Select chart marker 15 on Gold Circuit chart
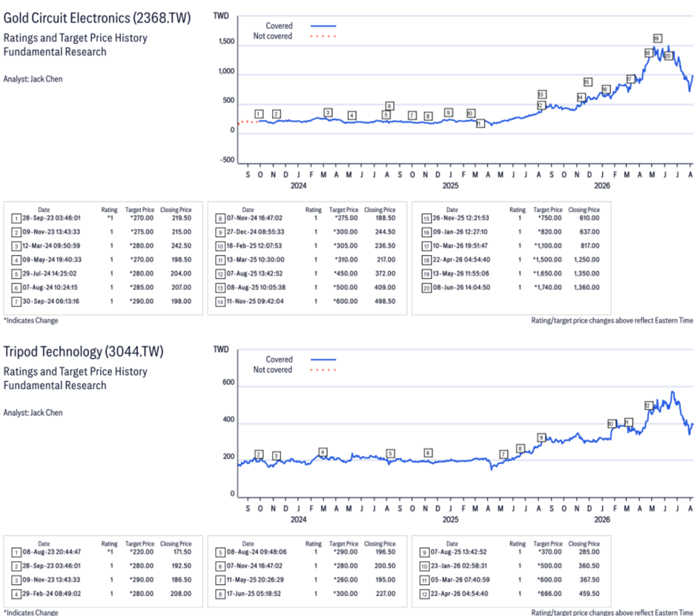The image size is (697, 616). click(x=588, y=82)
